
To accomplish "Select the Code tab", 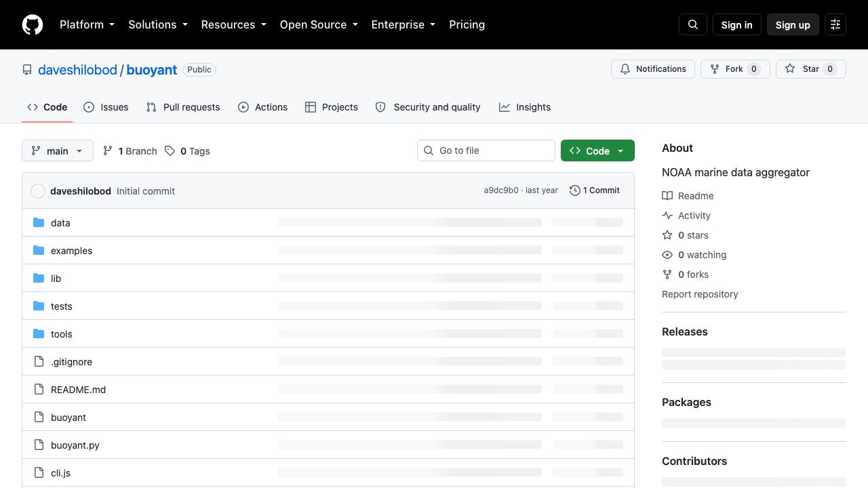I will coord(47,107).
